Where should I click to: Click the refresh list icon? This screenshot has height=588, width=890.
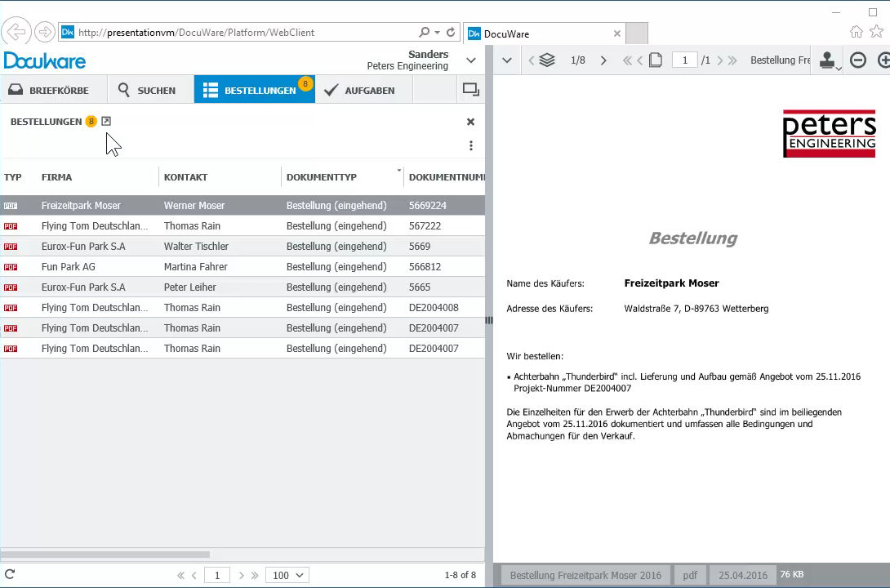10,575
